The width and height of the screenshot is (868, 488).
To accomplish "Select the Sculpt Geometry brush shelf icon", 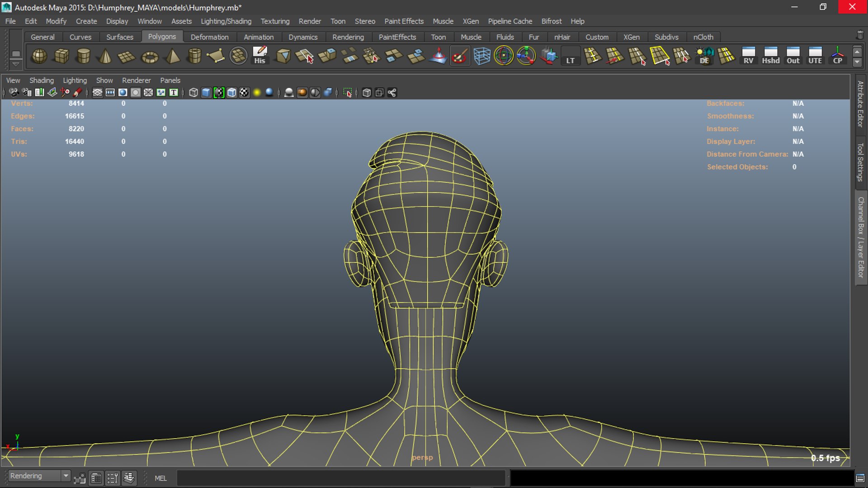I will 459,56.
